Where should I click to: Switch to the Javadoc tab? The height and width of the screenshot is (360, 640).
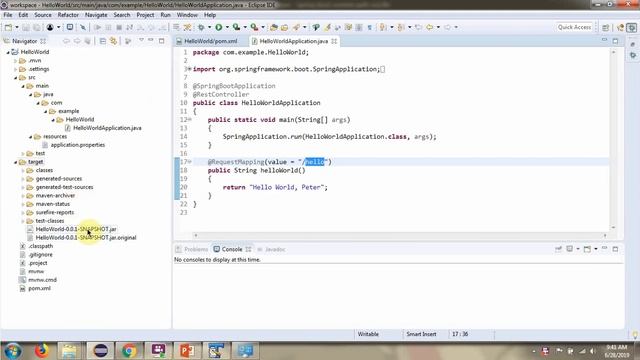point(271,249)
